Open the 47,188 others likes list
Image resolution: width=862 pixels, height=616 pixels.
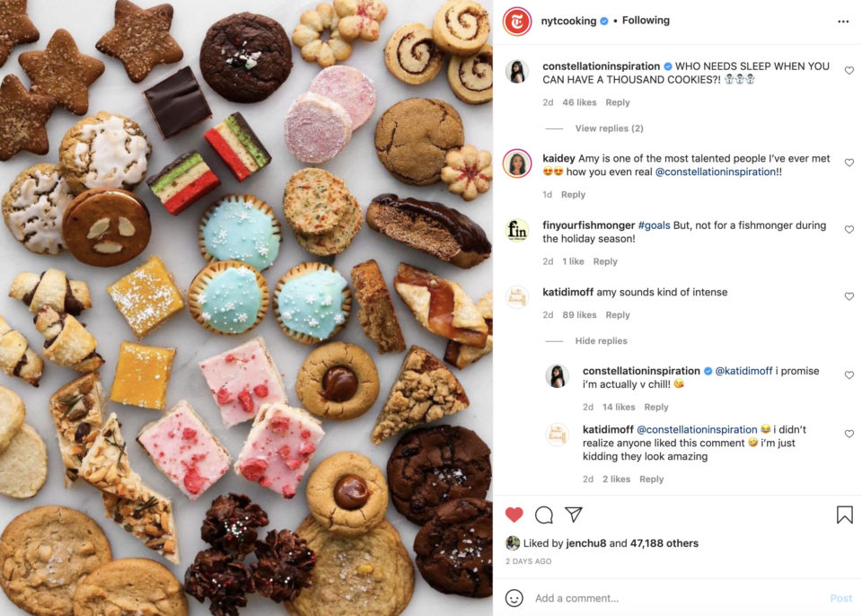[664, 543]
